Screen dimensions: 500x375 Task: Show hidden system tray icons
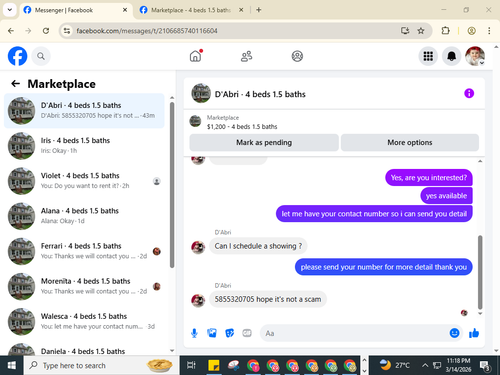[x=425, y=366]
